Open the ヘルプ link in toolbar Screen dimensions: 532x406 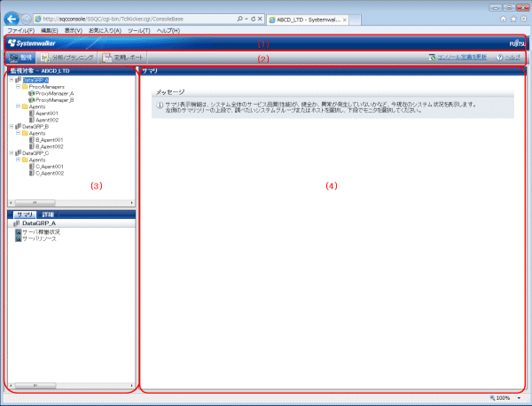[x=512, y=58]
